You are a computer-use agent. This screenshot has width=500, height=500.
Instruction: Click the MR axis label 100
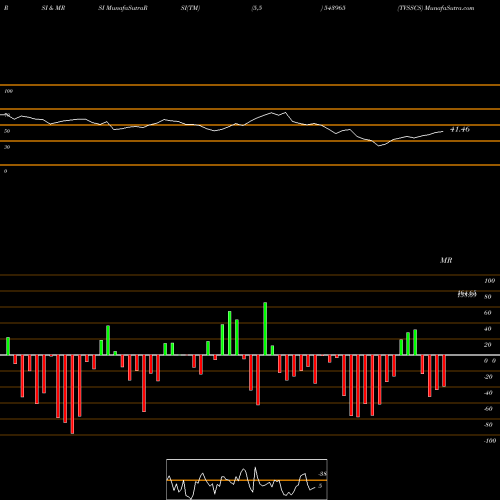click(x=489, y=281)
